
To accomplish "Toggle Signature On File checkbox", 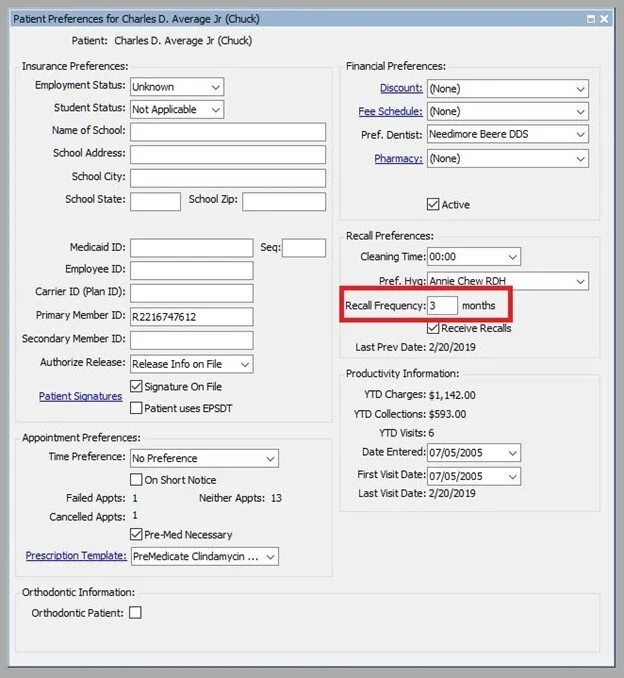I will (136, 386).
